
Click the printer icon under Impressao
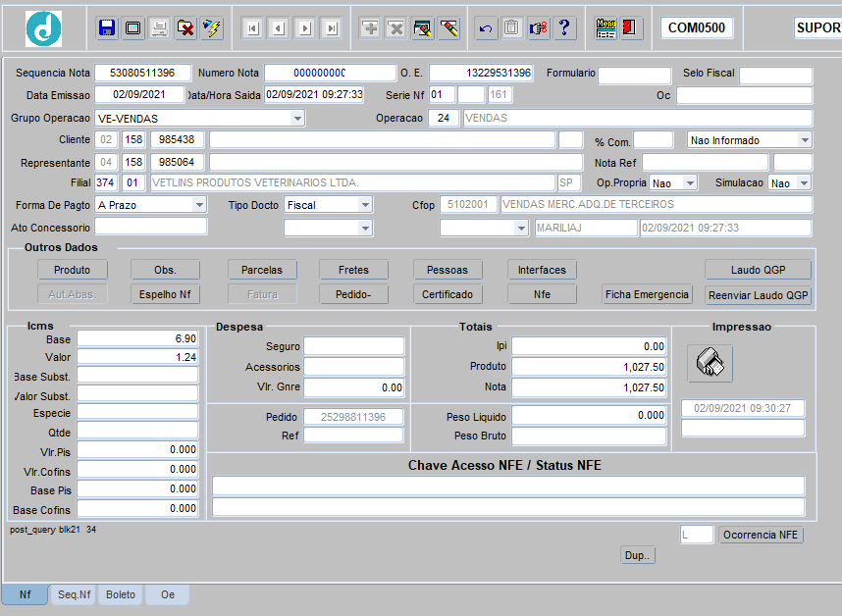pyautogui.click(x=710, y=362)
